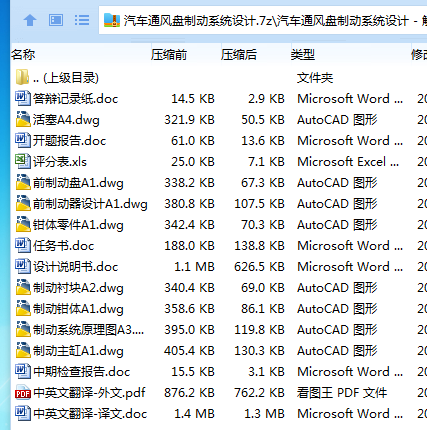Viewport: 427px width, 430px height.
Task: Open the parent folder icon for 上级目录
Action: 22,77
